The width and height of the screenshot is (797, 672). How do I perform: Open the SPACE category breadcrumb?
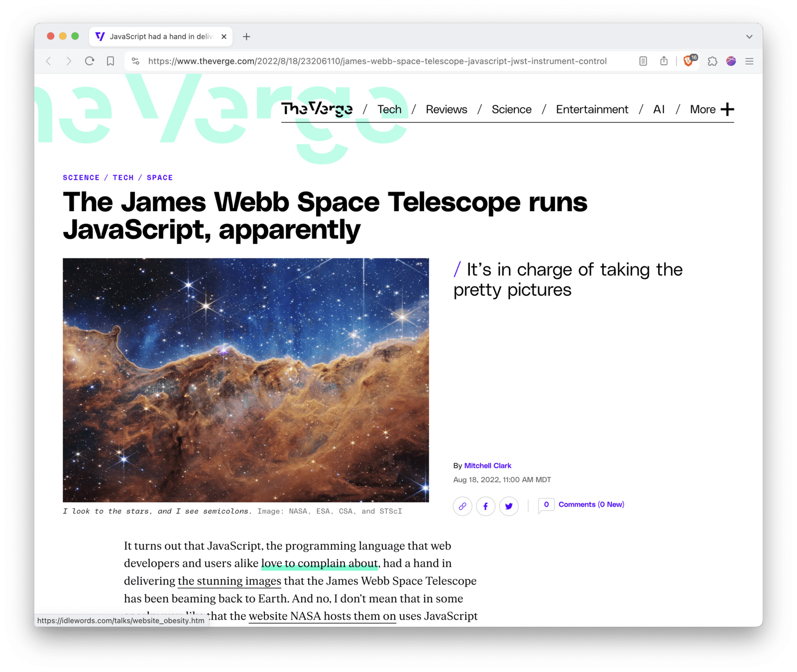point(160,178)
